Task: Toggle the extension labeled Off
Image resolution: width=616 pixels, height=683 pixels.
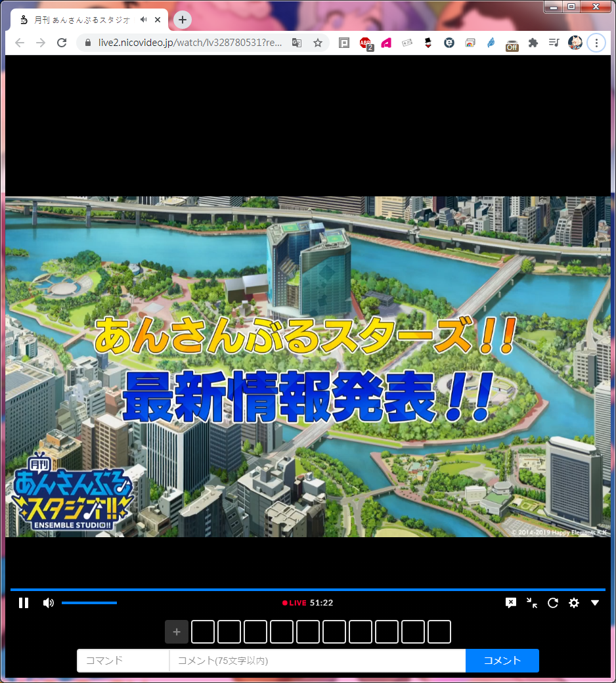Action: click(512, 44)
